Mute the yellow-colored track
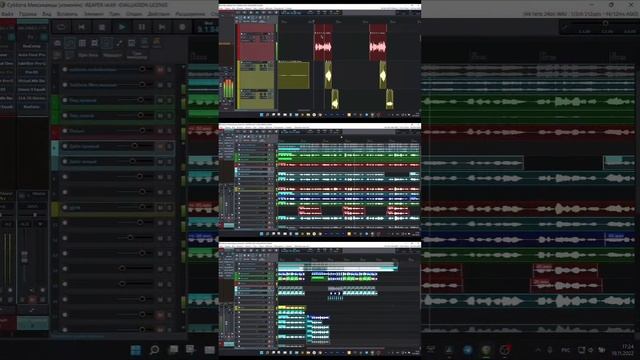The image size is (640, 360). pyautogui.click(x=160, y=207)
